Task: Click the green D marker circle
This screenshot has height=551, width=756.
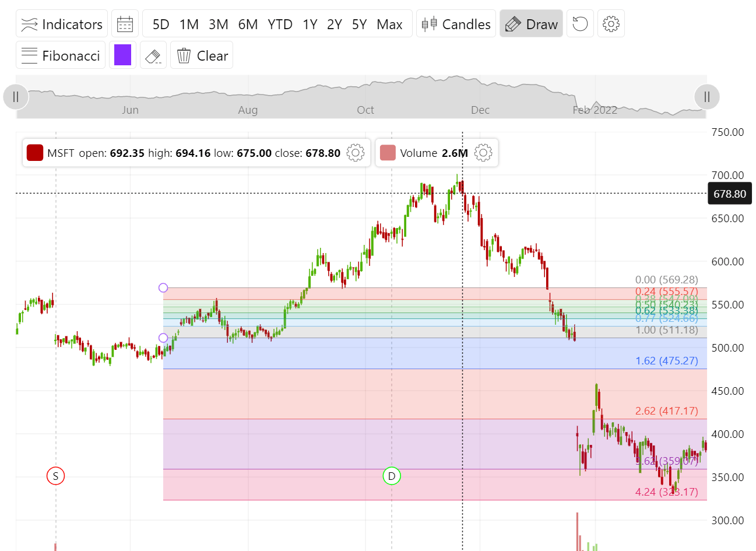Action: (x=391, y=476)
